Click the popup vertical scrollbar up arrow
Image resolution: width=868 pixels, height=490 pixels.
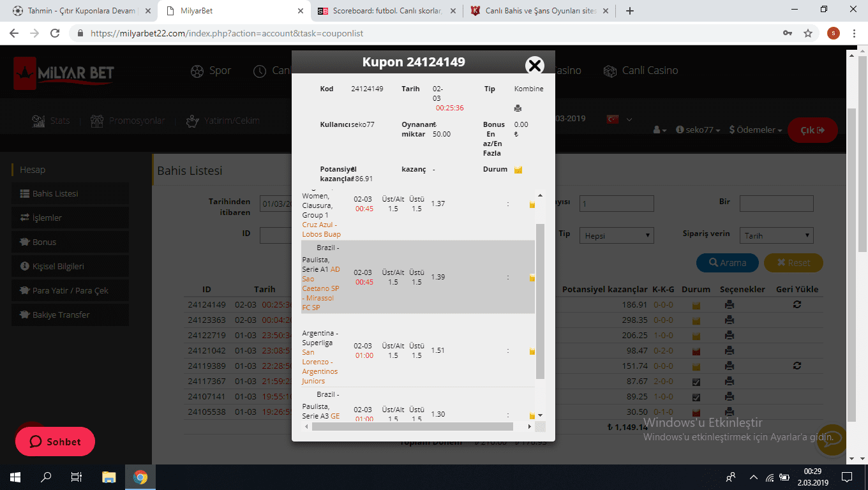coord(540,195)
